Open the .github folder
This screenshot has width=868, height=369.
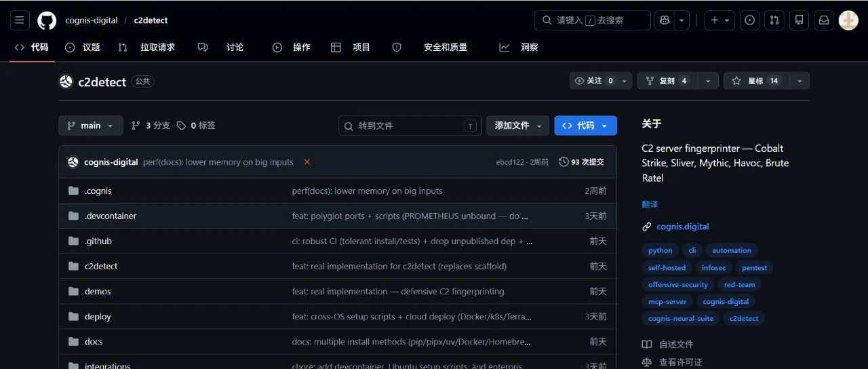(98, 241)
